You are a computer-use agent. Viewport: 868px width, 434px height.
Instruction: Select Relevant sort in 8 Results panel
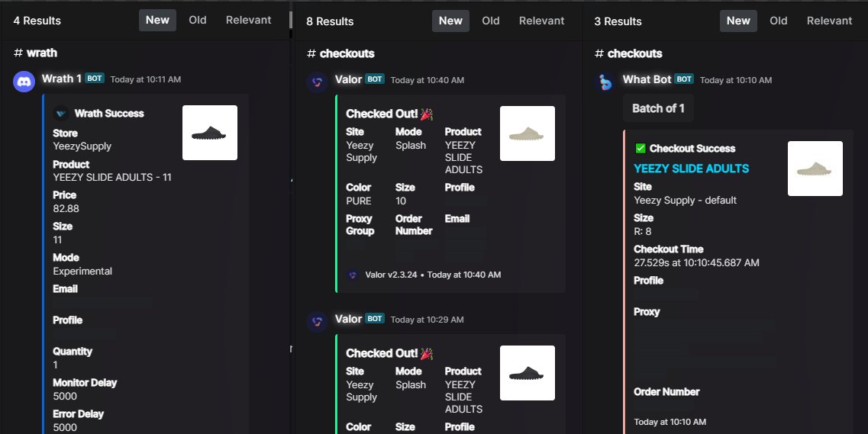tap(541, 21)
